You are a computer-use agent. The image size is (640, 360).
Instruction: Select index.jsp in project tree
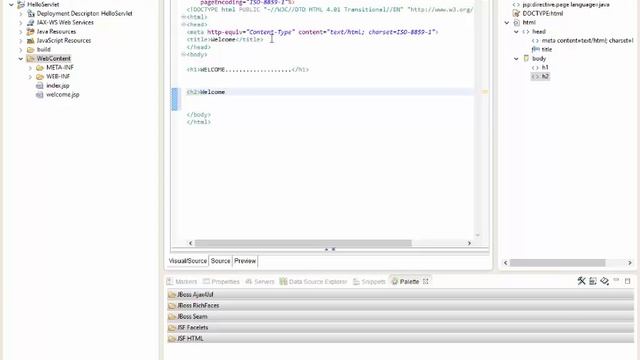(x=58, y=85)
